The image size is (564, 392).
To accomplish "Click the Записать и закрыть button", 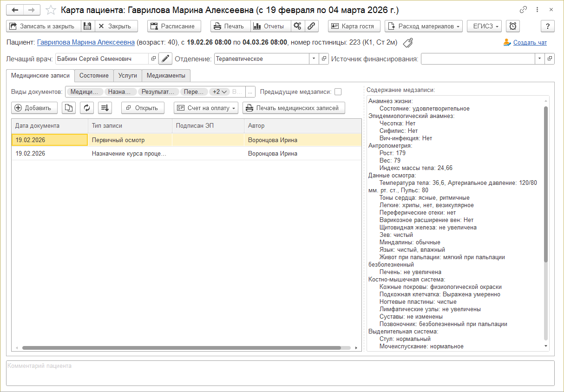I will point(43,26).
